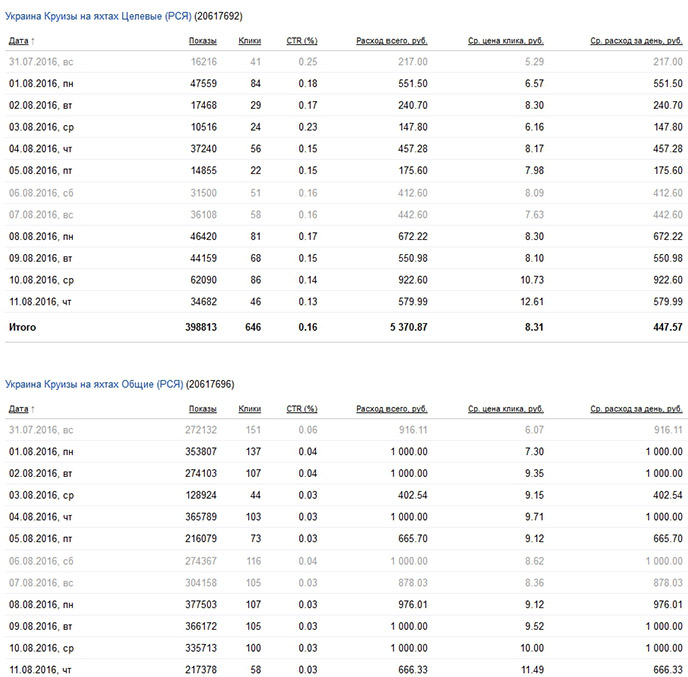Sort Целевые table by Ср. цена клика
Viewport: 688px width, 677px height.
(x=505, y=41)
